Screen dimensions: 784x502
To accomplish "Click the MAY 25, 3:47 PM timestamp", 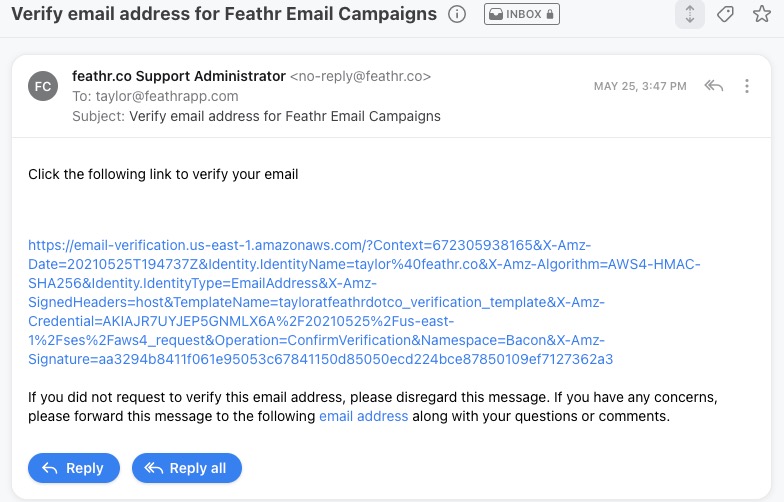I will coord(640,86).
